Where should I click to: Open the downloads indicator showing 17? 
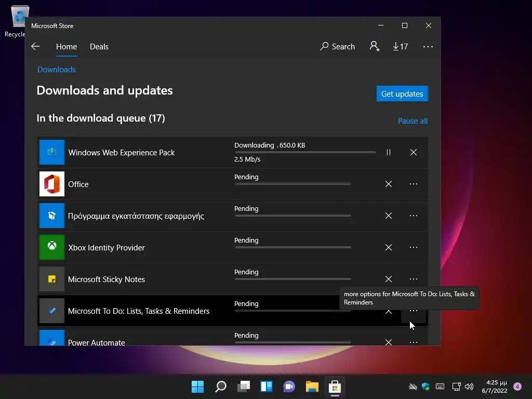tap(401, 46)
